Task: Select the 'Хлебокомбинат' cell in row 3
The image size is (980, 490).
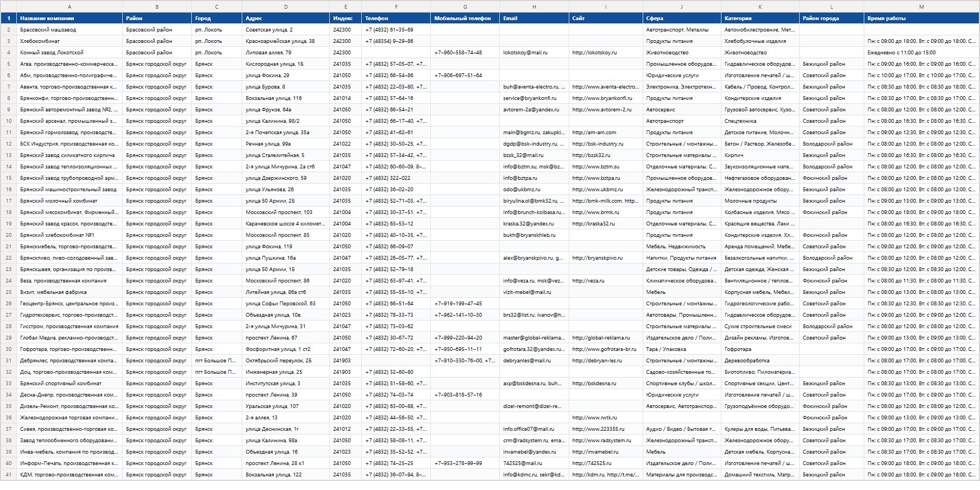Action: pos(70,41)
